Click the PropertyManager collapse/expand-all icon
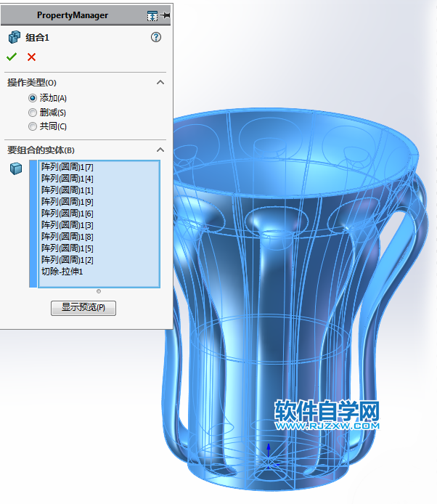 pos(152,15)
